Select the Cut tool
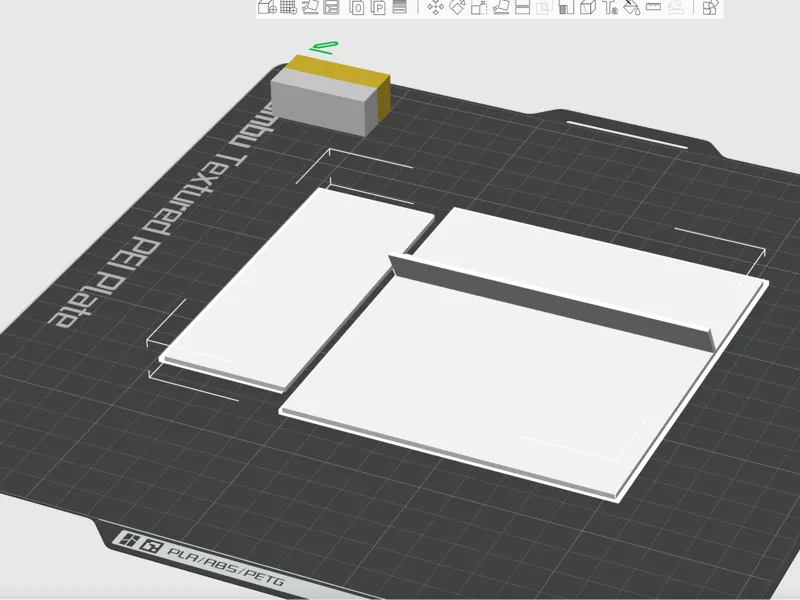 click(x=523, y=7)
